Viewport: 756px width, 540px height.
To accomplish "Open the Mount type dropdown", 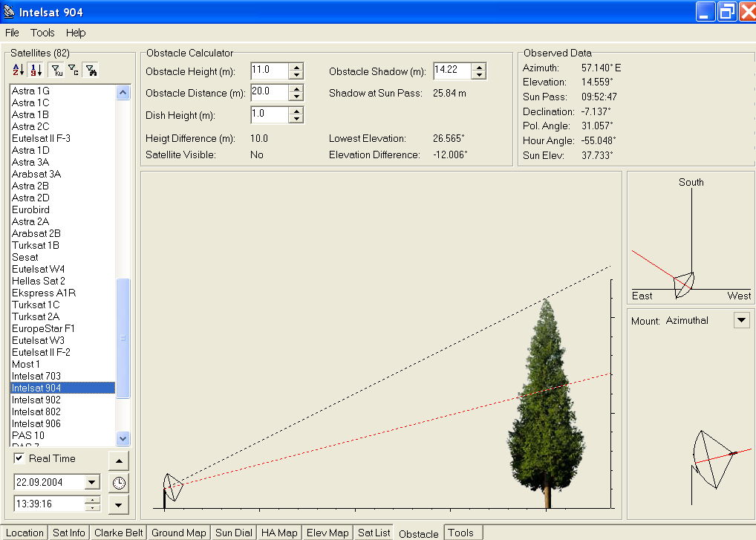I will pyautogui.click(x=742, y=320).
